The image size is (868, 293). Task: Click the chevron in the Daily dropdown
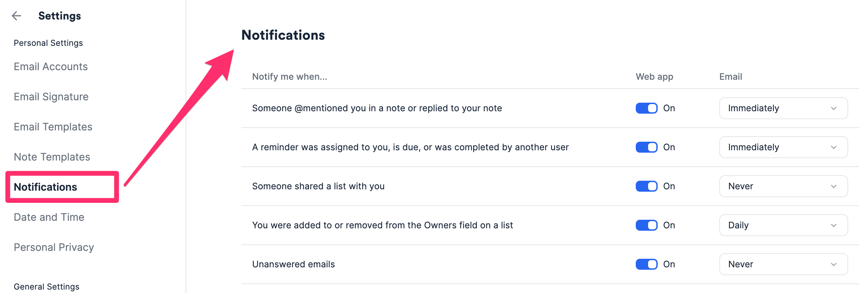(834, 226)
